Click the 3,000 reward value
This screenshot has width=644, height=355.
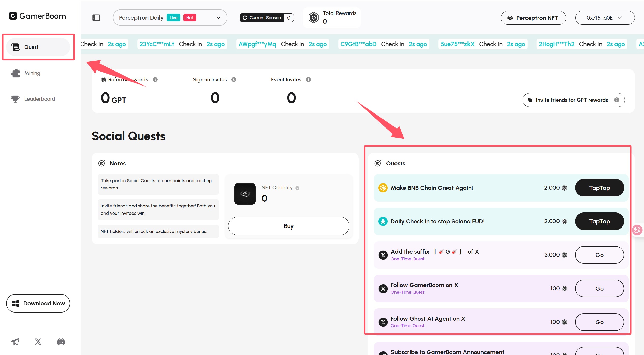tap(552, 255)
